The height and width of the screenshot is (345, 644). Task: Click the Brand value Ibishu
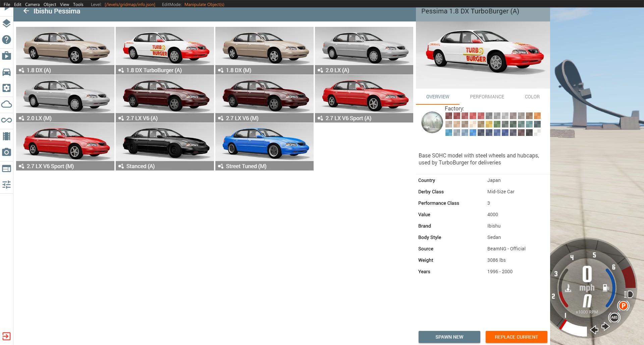coord(494,226)
